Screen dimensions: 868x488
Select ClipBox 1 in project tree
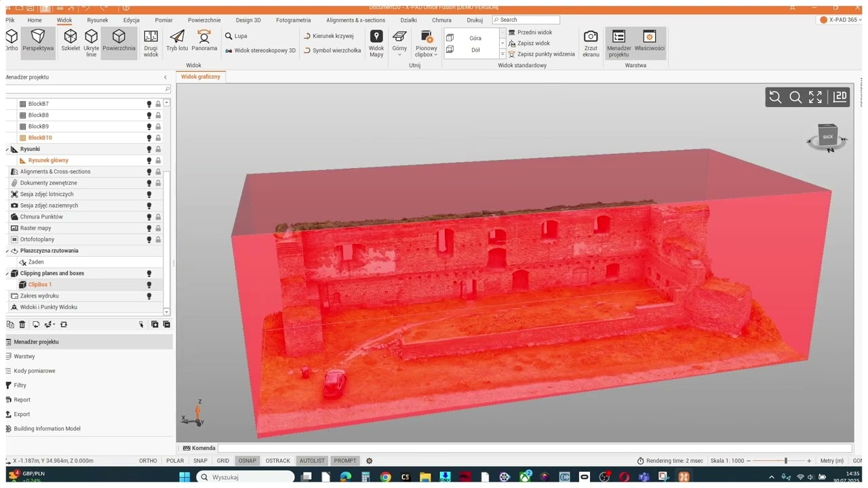40,285
